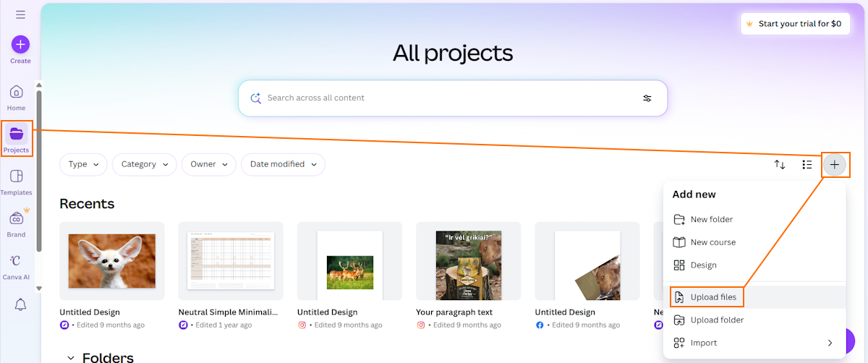
Task: Click the Recents heading
Action: [x=87, y=204]
